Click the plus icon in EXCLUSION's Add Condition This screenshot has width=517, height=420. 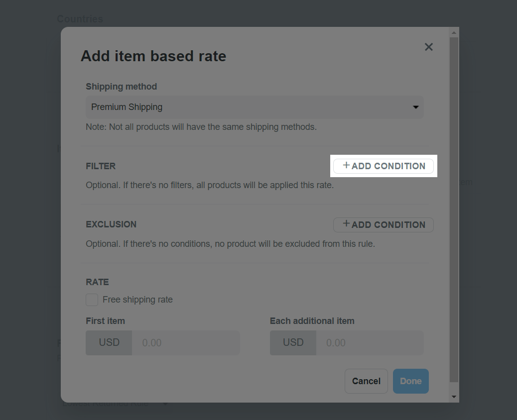[346, 224]
